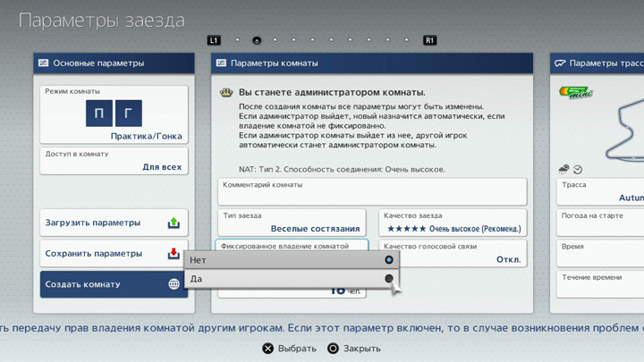The image size is (644, 362).
Task: Click the save icon beside Сохранить параметры
Action: pos(174,254)
